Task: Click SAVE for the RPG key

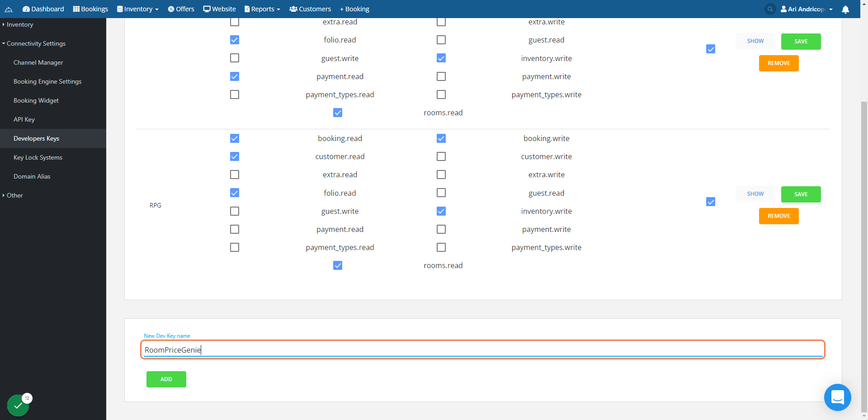Action: coord(801,194)
